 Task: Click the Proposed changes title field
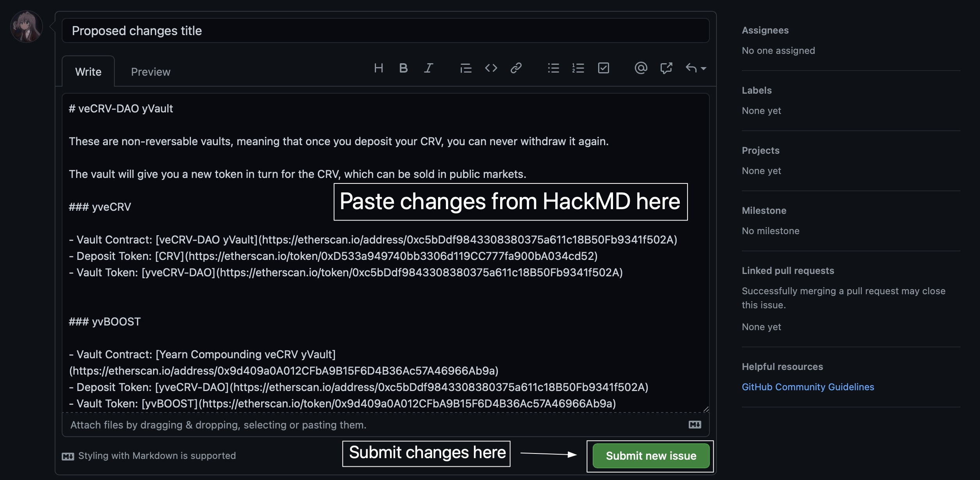click(x=385, y=31)
